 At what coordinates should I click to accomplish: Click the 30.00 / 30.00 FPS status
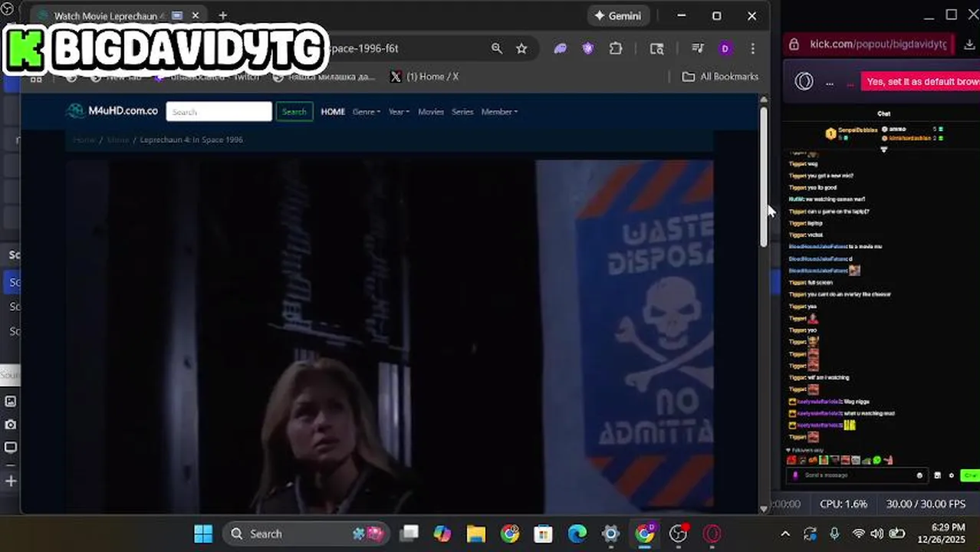[926, 504]
